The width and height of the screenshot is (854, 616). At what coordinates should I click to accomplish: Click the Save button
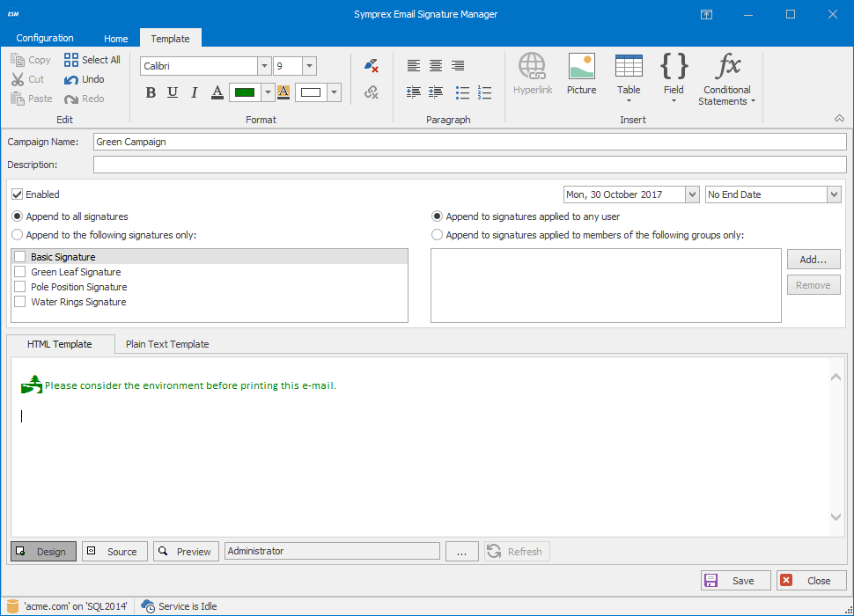pos(736,580)
